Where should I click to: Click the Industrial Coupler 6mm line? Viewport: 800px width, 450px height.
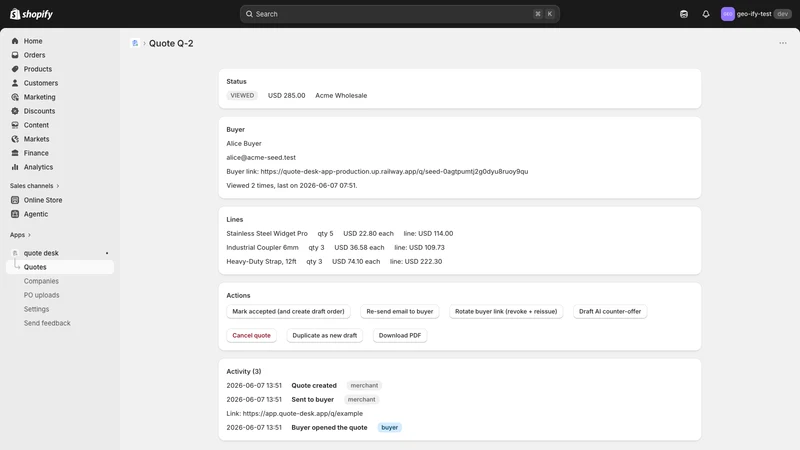335,247
